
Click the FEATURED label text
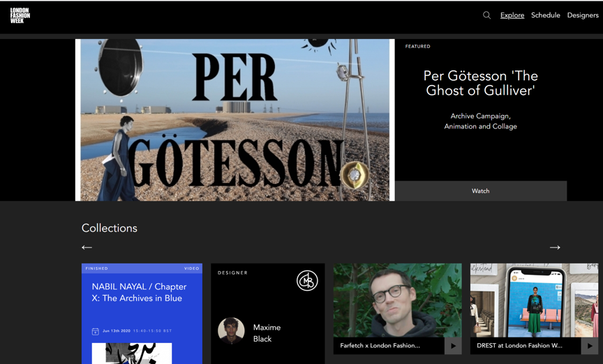pos(417,46)
